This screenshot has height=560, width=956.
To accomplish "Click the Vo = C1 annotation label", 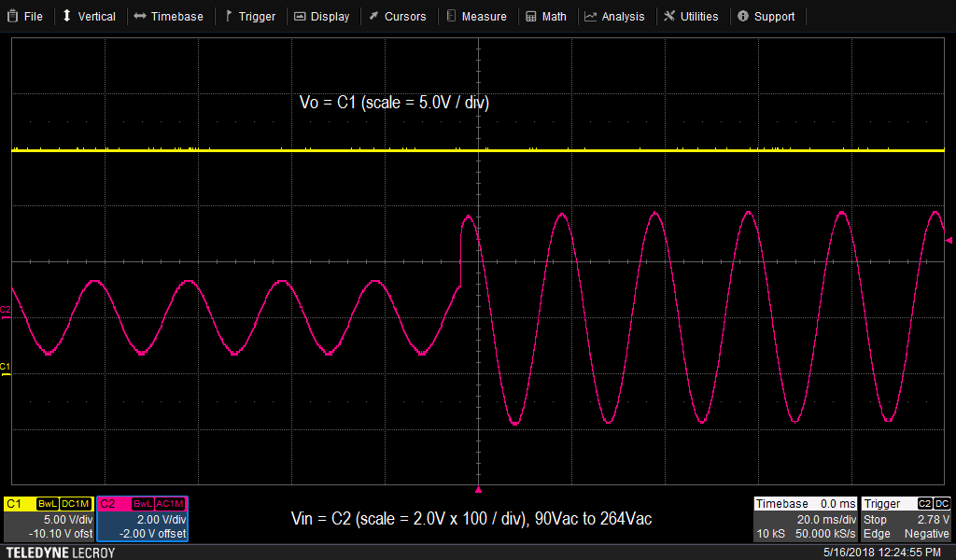I will click(x=394, y=103).
